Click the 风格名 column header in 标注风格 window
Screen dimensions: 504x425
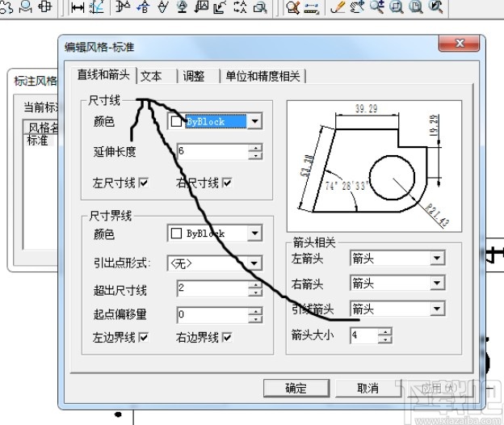point(42,128)
